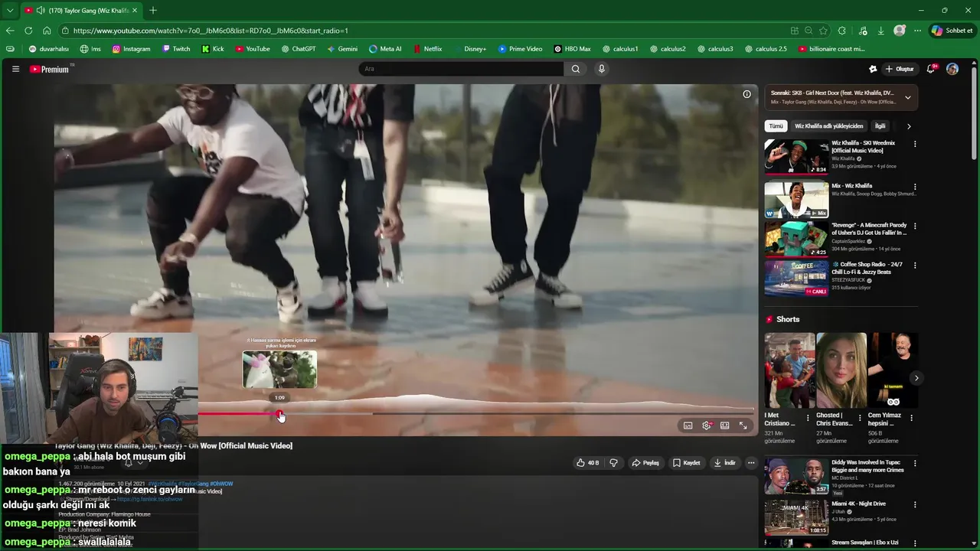The width and height of the screenshot is (980, 551).
Task: Select the Wiz Khalifa adlı yükleyiciden chip
Action: (x=828, y=126)
